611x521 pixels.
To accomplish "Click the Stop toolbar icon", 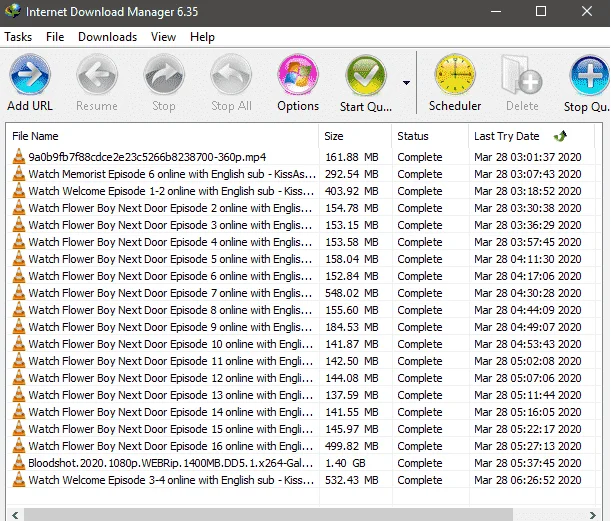I will 164,74.
